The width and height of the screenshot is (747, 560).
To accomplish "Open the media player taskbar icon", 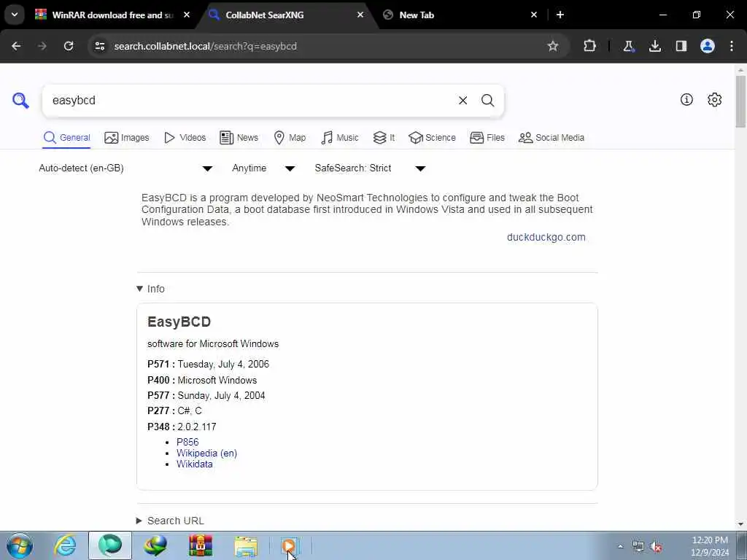I will click(x=289, y=545).
